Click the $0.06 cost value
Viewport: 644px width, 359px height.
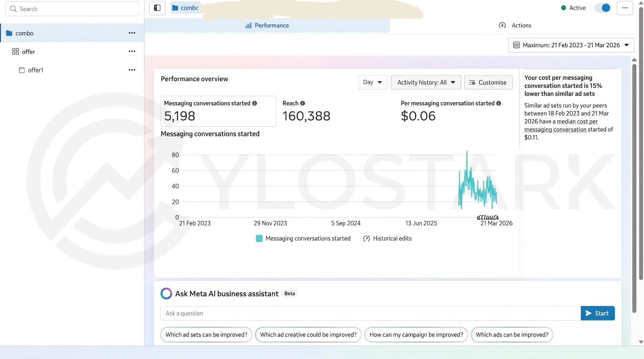click(x=418, y=116)
